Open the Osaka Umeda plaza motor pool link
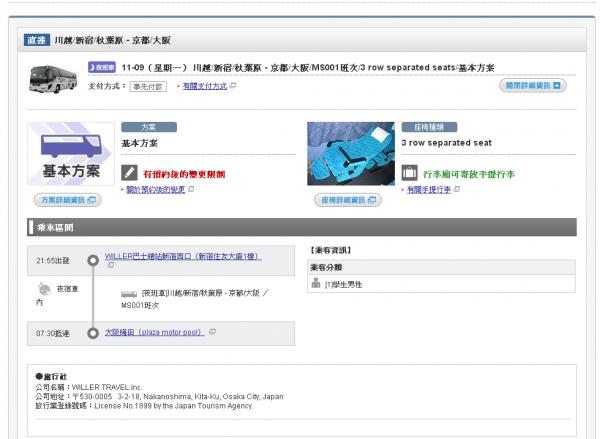This screenshot has height=439, width=600. pyautogui.click(x=154, y=332)
